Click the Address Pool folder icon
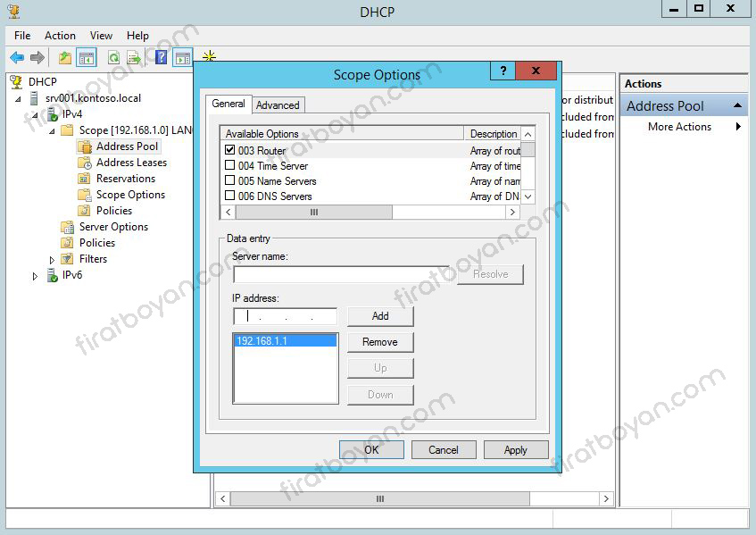 (85, 146)
